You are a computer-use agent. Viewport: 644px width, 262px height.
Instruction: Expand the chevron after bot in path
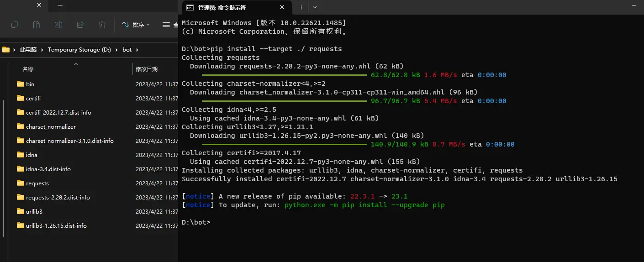point(137,50)
